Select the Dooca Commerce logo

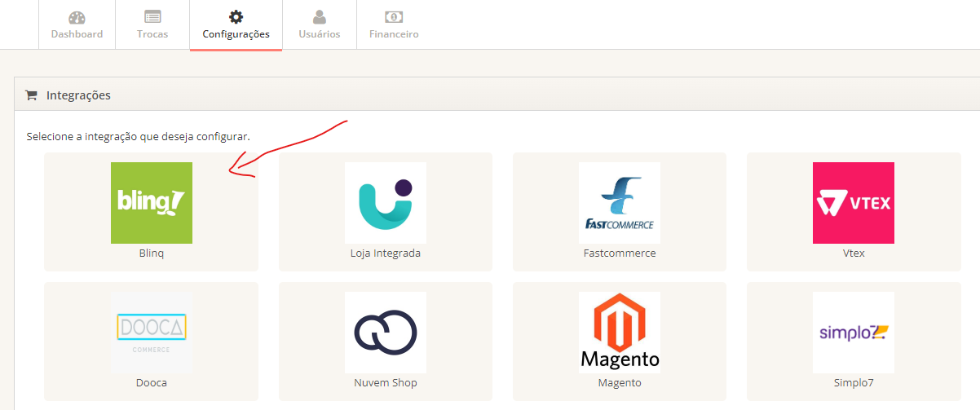tap(152, 333)
